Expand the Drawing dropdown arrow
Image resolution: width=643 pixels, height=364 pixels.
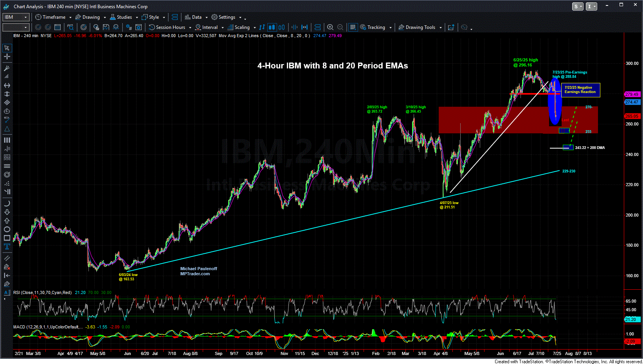105,17
